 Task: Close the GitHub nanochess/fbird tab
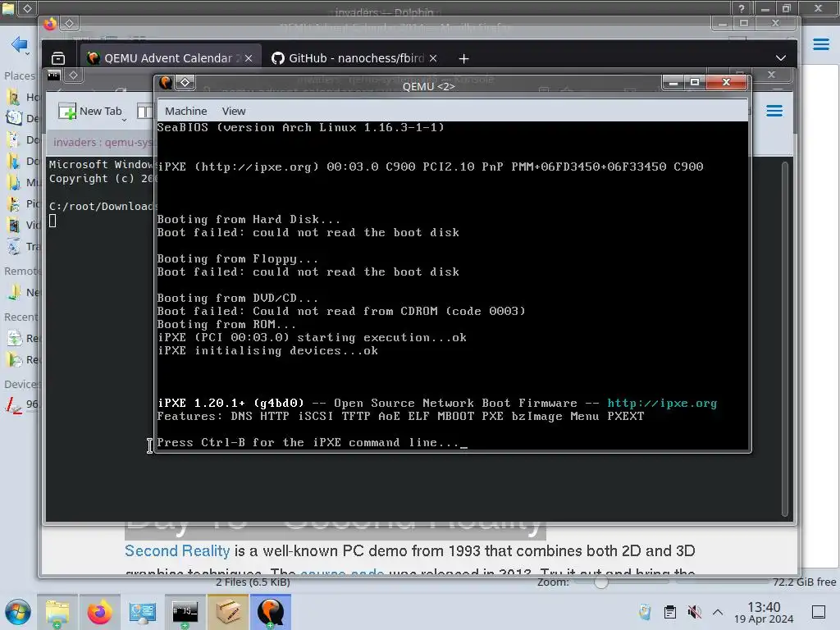pyautogui.click(x=433, y=58)
